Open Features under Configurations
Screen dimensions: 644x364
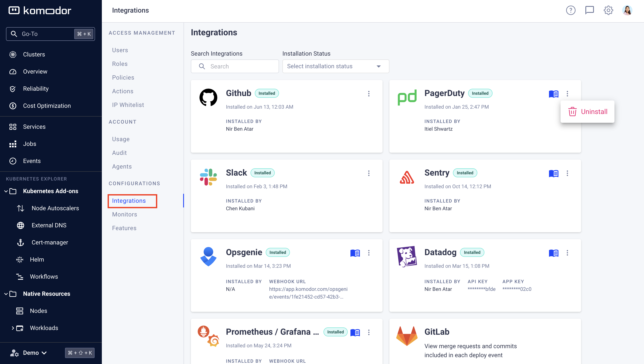pos(124,228)
